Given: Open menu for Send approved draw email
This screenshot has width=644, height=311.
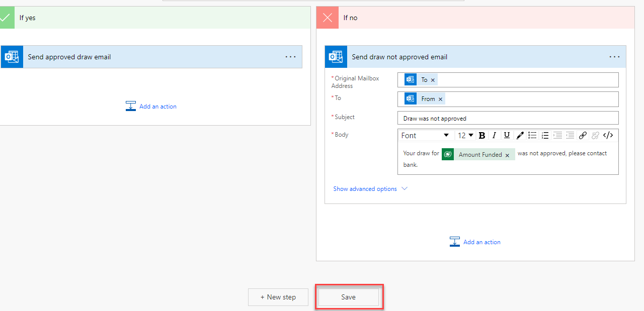Looking at the screenshot, I should coord(290,57).
